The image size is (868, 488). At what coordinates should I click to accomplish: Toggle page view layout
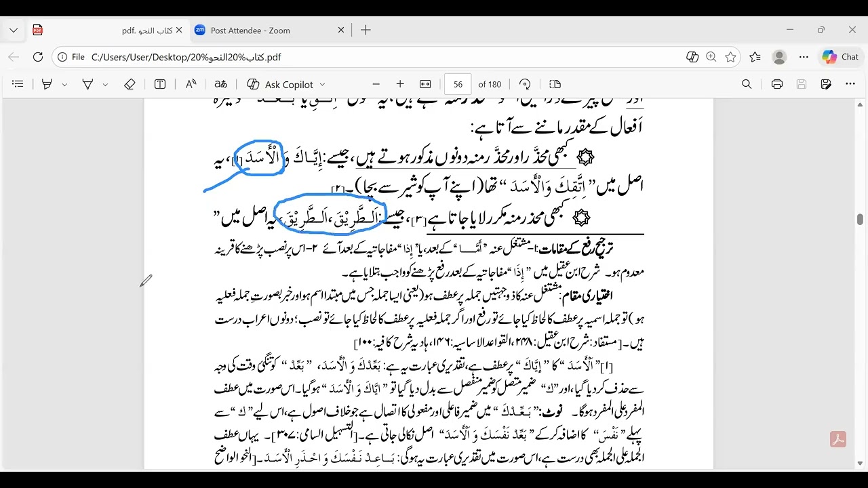click(x=555, y=84)
